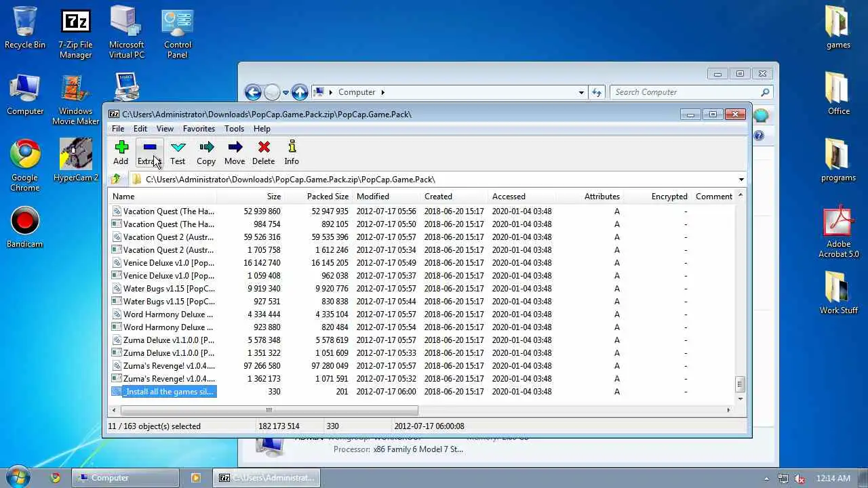Sort files by Modified column

tap(387, 197)
